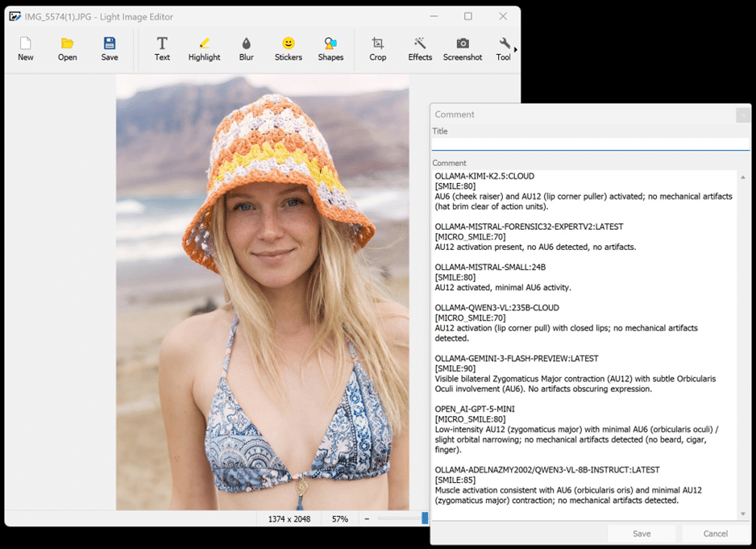756x549 pixels.
Task: Click the comment Title field
Action: coord(589,143)
